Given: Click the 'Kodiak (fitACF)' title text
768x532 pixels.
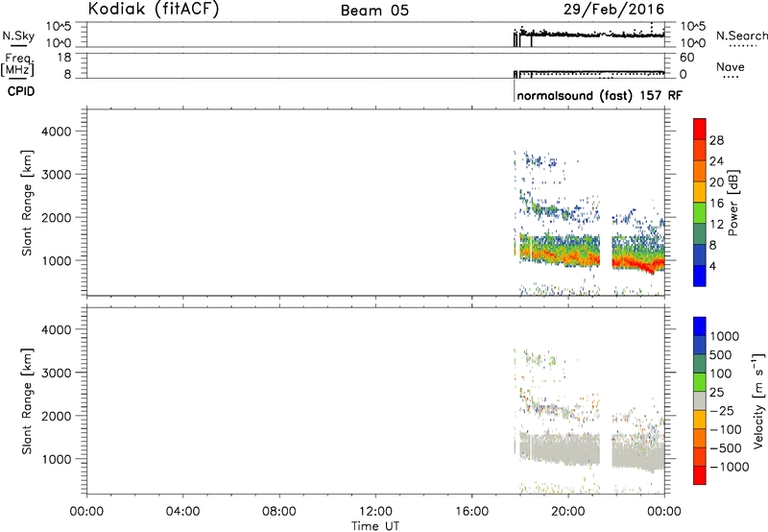Looking at the screenshot, I should (154, 9).
